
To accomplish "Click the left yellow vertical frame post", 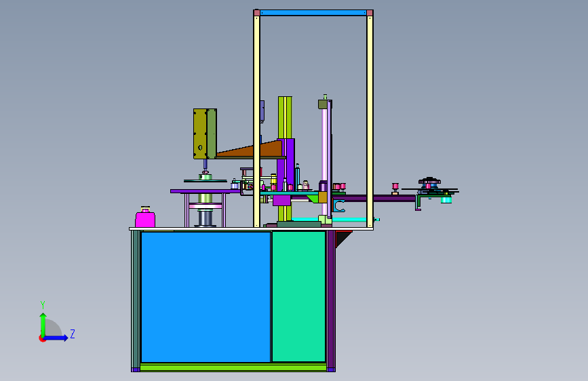I will coord(256,121).
